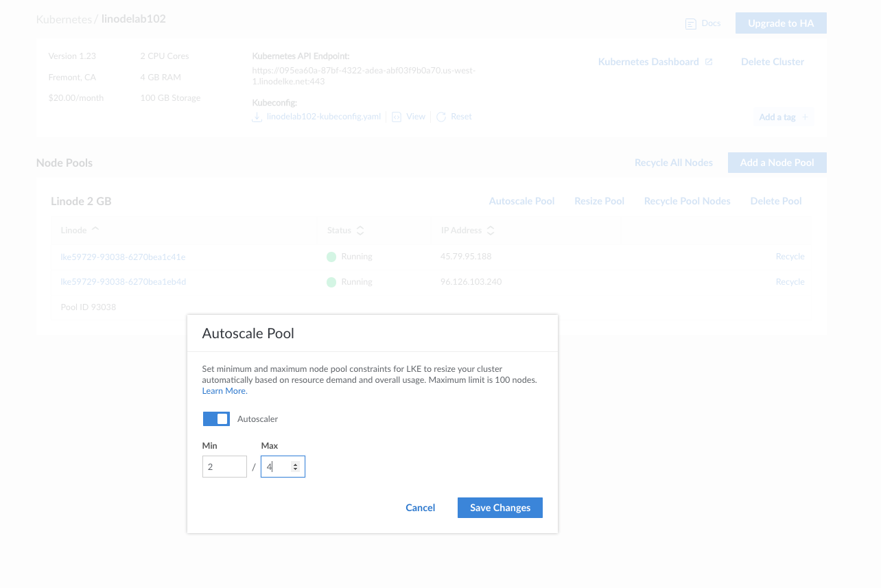Sort nodes by Status column
This screenshot has height=588, width=881.
[360, 231]
